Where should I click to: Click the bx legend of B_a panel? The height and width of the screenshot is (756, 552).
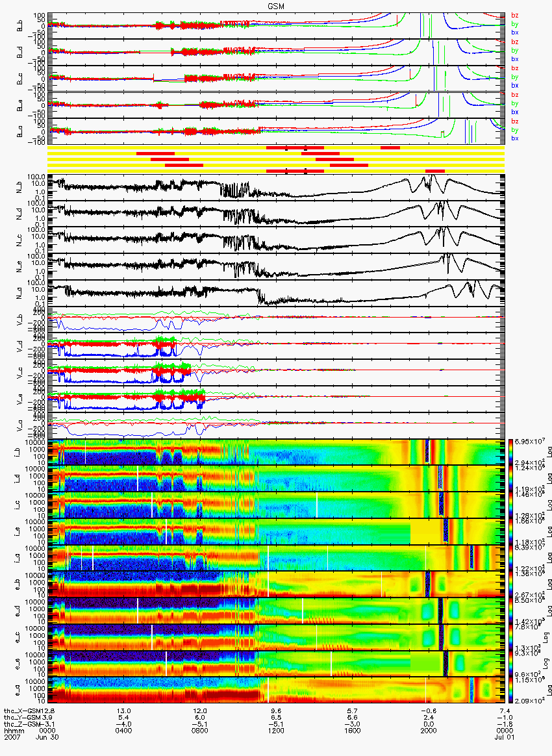[x=515, y=138]
